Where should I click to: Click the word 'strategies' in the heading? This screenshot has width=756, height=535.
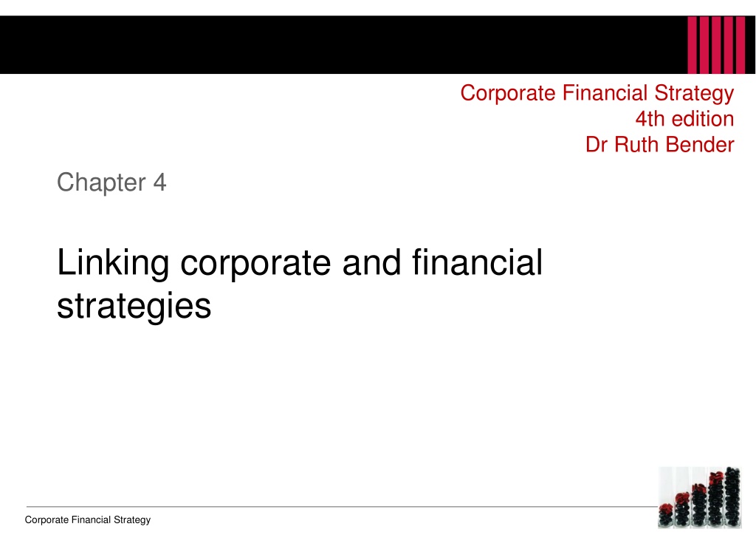click(x=134, y=305)
